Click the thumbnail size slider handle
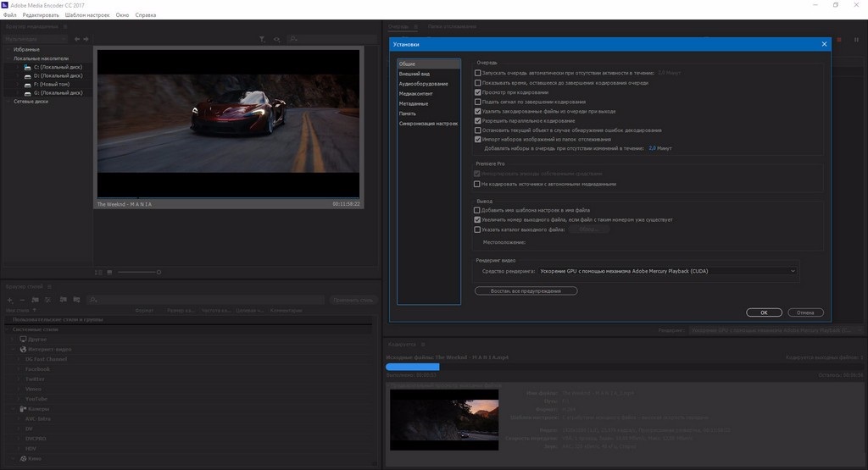Screen dimensions: 868x470 (x=159, y=272)
